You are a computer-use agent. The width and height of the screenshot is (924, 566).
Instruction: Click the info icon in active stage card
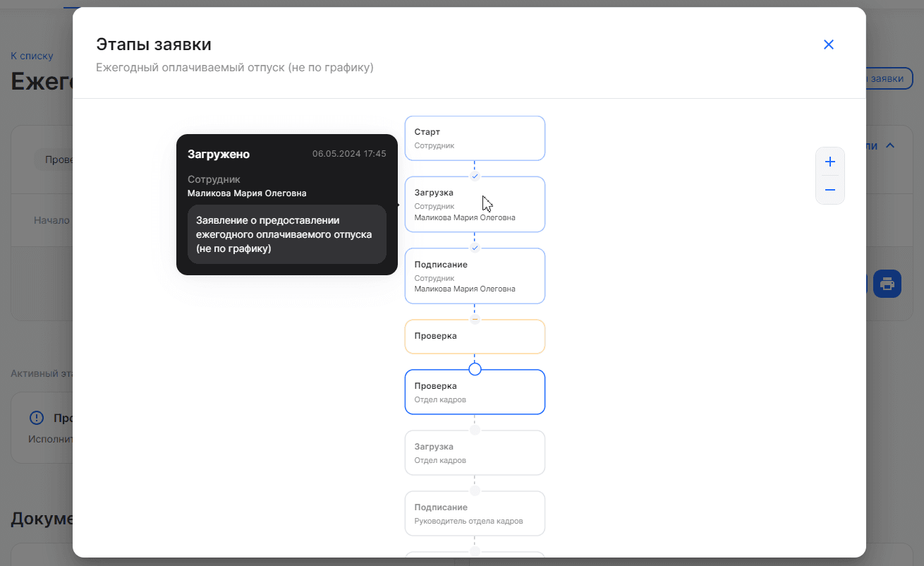37,419
